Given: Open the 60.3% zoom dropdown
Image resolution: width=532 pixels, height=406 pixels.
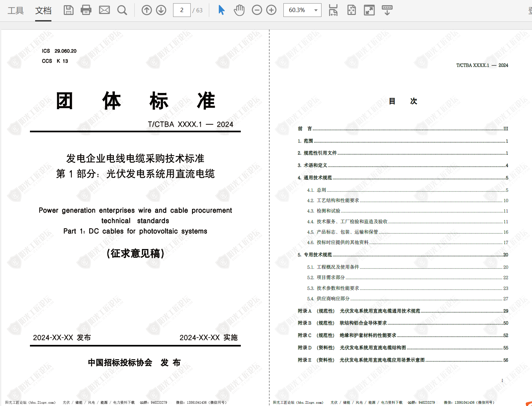Looking at the screenshot, I should [x=302, y=10].
